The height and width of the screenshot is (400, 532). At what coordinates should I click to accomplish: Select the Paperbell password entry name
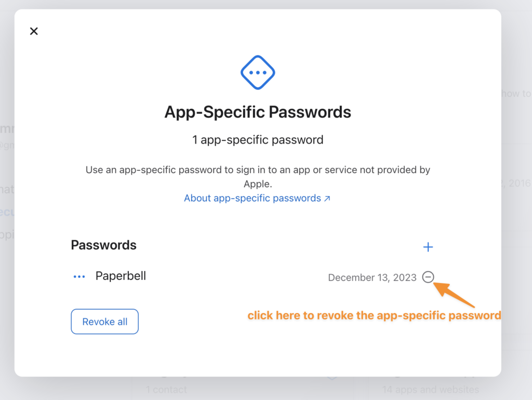click(x=121, y=276)
